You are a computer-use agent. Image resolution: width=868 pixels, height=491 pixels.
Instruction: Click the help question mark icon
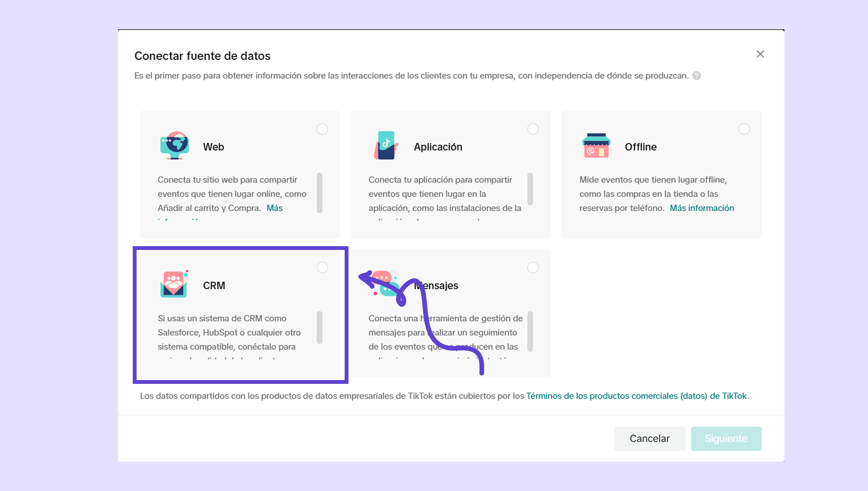point(696,76)
